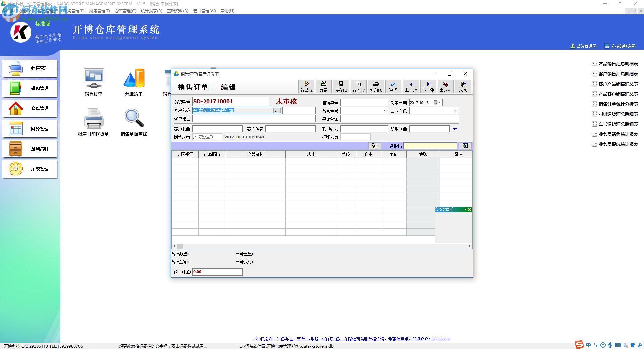The height and width of the screenshot is (349, 644).
Task: Open the 开送货单 icon
Action: (x=134, y=82)
